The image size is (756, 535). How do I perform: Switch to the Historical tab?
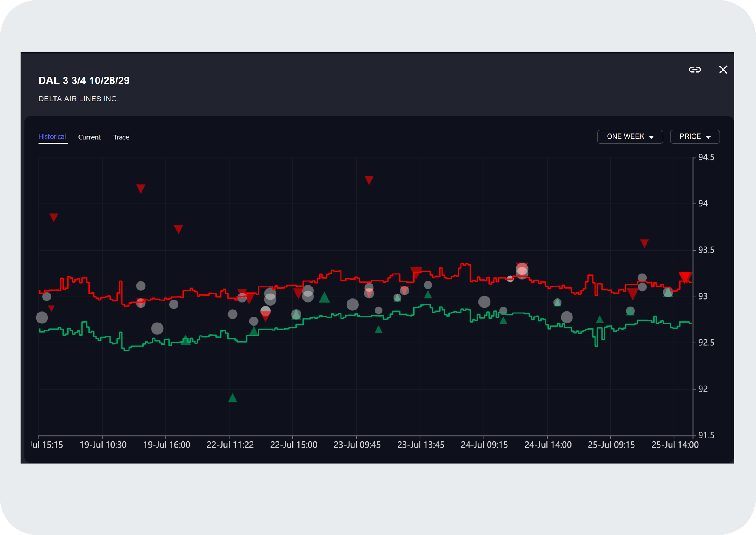(52, 137)
